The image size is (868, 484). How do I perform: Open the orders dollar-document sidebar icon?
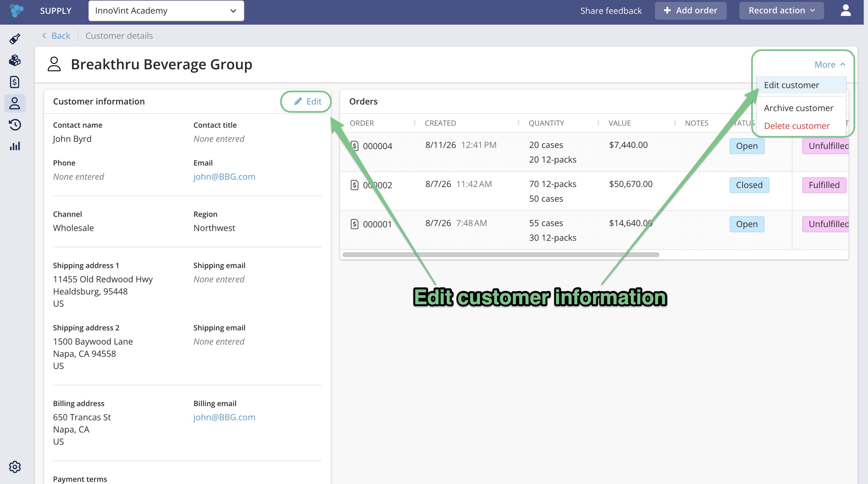click(15, 82)
